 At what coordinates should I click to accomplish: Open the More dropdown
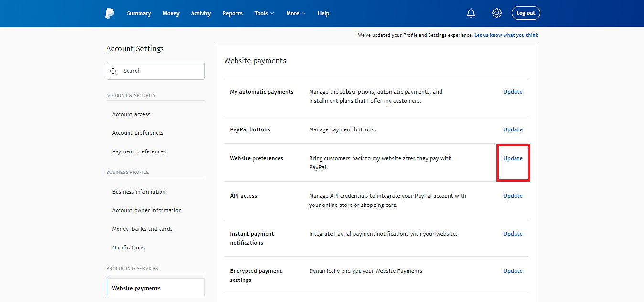pos(295,13)
